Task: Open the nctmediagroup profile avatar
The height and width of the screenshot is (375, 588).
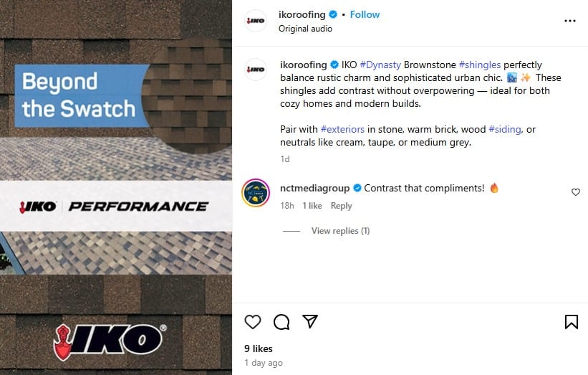Action: point(256,193)
